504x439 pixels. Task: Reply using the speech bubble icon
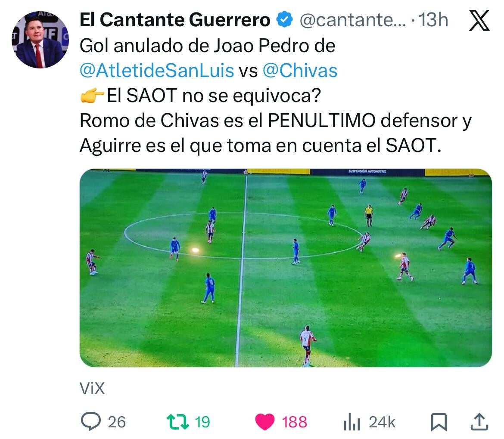90,422
